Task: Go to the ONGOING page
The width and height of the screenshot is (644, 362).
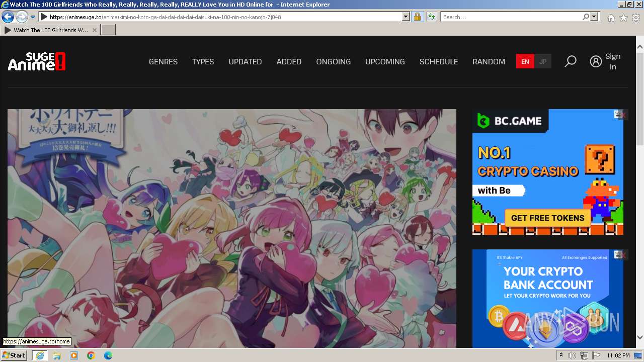Action: tap(333, 61)
